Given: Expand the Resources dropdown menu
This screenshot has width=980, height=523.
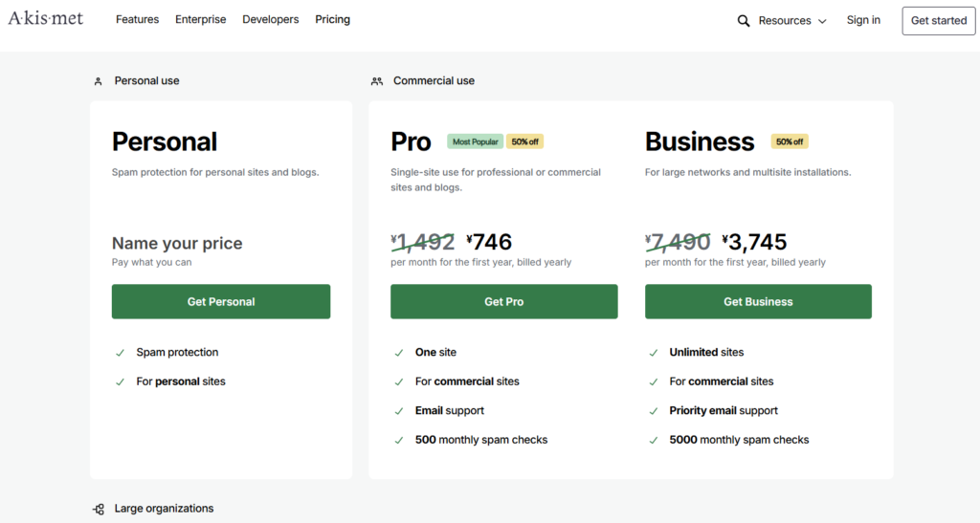Looking at the screenshot, I should click(792, 21).
